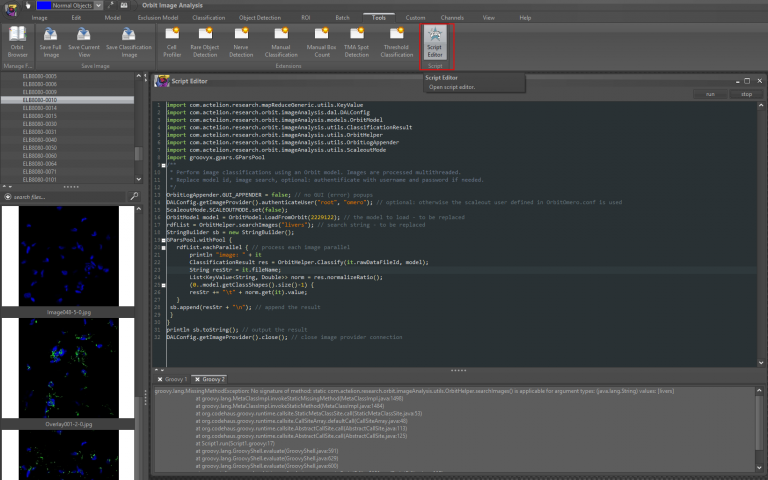Open Threshold Classification extension
Image resolution: width=768 pixels, height=480 pixels.
click(x=396, y=42)
